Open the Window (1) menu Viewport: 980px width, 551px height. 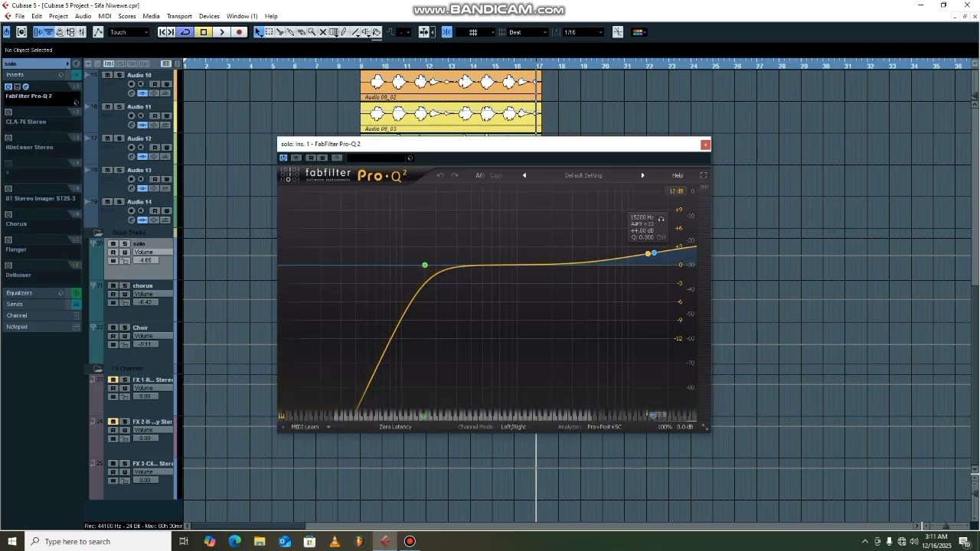pos(242,16)
